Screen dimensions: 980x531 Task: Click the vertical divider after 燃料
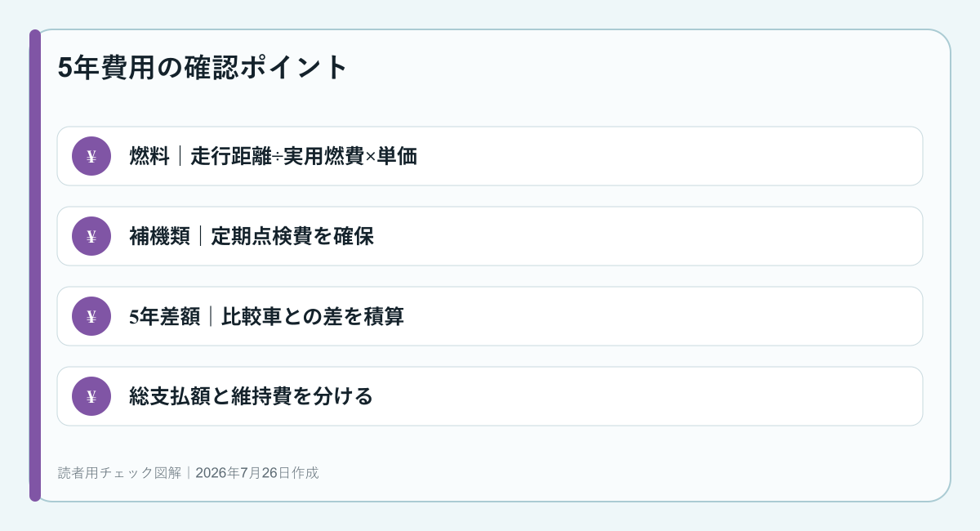click(180, 156)
